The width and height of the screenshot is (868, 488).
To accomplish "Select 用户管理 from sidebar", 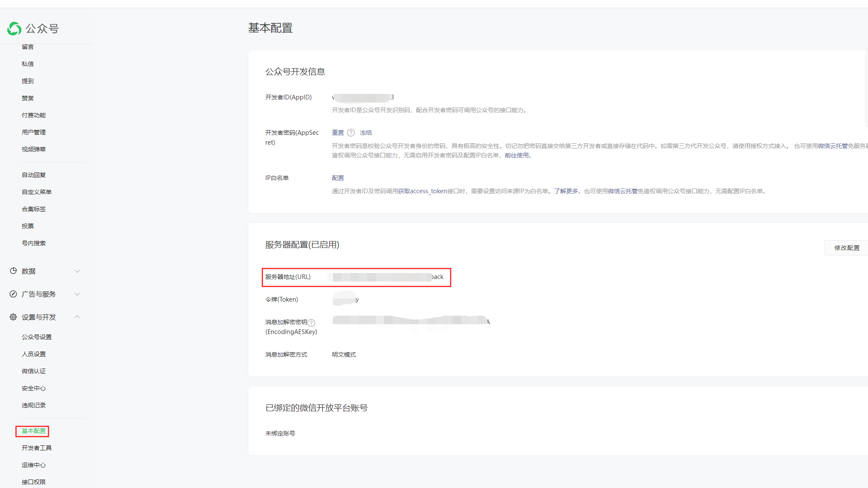I will pos(34,132).
